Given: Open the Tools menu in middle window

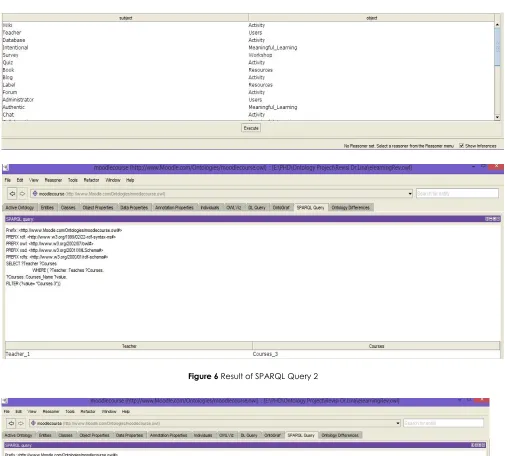Looking at the screenshot, I should (x=73, y=180).
